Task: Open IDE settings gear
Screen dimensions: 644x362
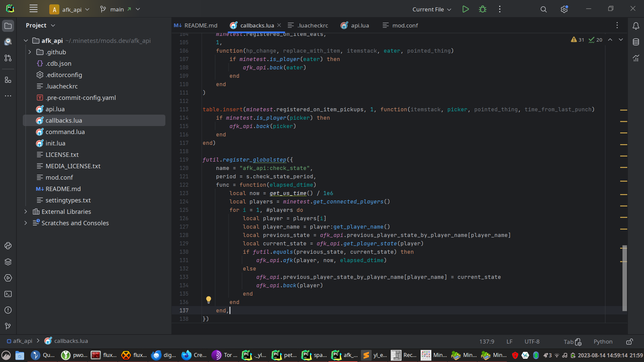Action: click(x=564, y=9)
